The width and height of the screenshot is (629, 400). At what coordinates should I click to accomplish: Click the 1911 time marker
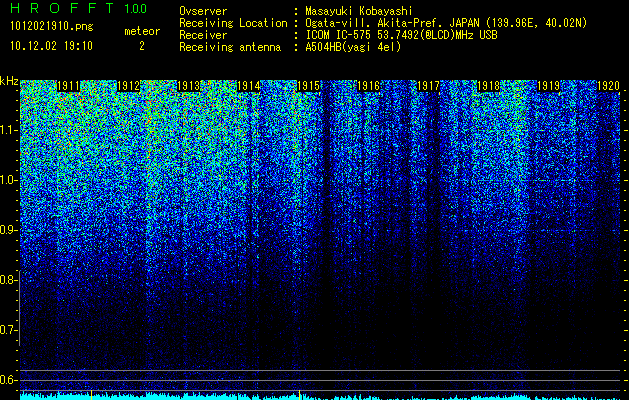click(68, 86)
